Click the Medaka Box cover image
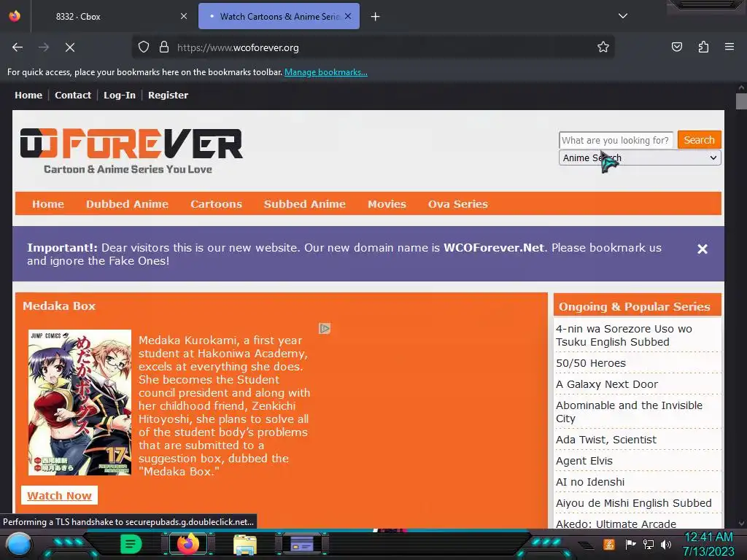Screen dimensions: 747x560 80,402
